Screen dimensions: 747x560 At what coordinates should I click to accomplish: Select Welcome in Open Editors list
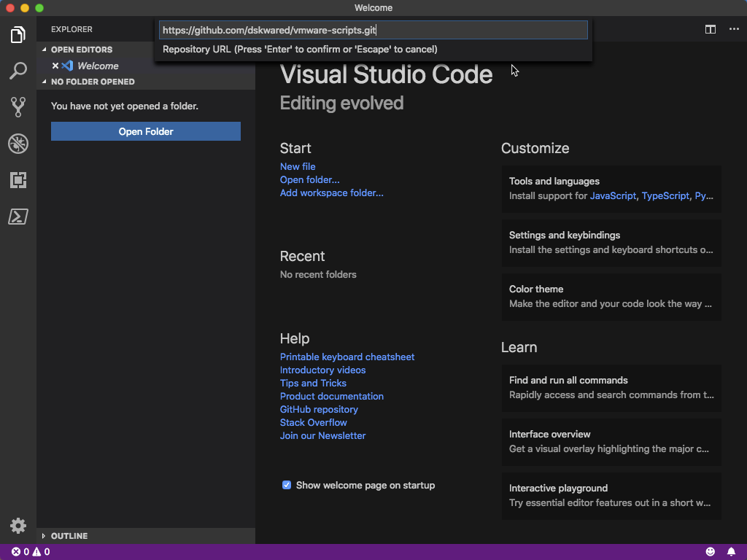pos(98,66)
